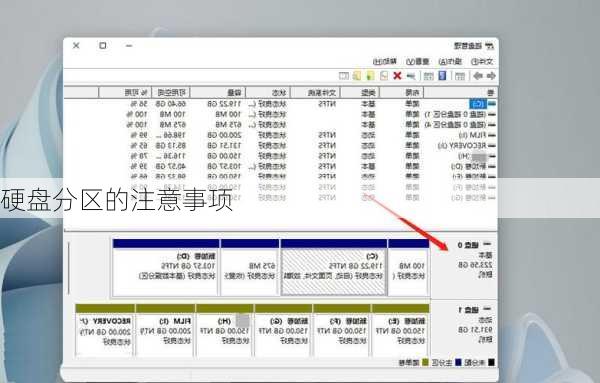The width and height of the screenshot is (600, 383).
Task: Select the 新加卷 (D:) row in list
Action: tap(280, 166)
